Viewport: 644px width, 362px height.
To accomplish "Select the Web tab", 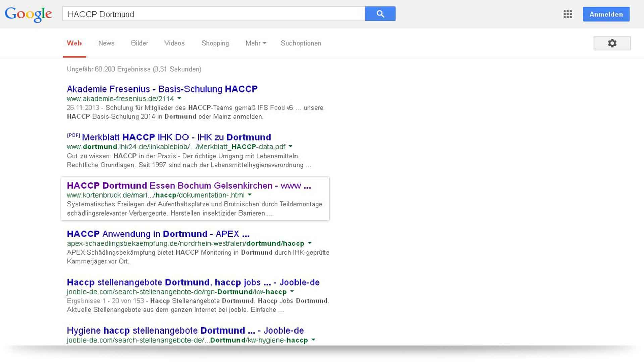I will click(x=74, y=43).
